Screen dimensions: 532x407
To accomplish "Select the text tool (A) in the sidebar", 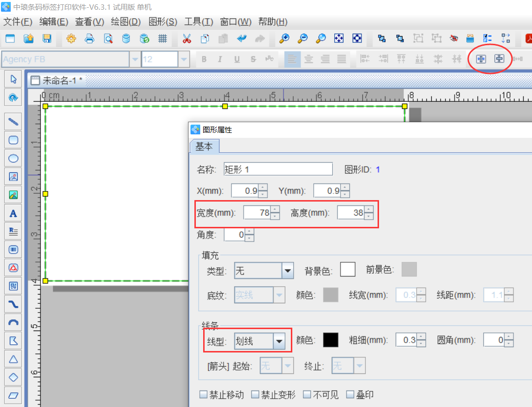I will [13, 213].
